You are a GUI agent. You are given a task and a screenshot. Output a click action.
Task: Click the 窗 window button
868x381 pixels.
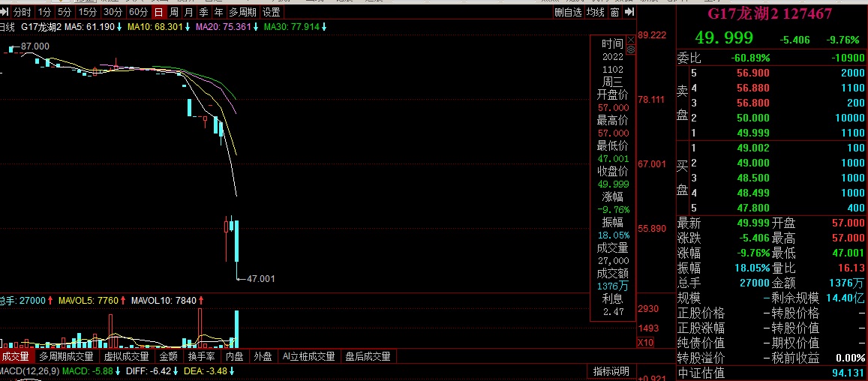[615, 12]
